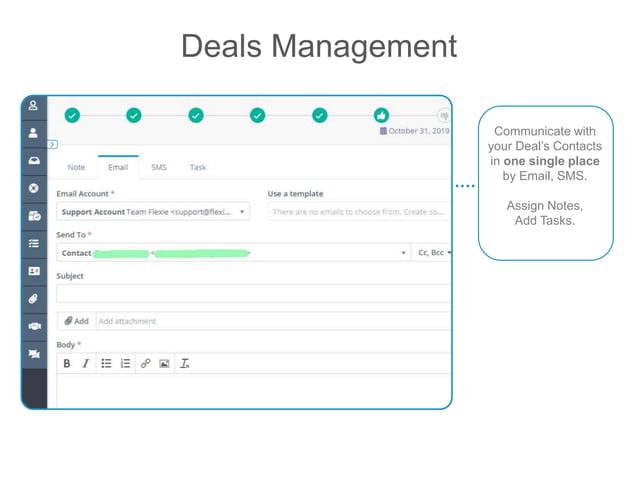Open the list icon in sidebar

point(34,243)
